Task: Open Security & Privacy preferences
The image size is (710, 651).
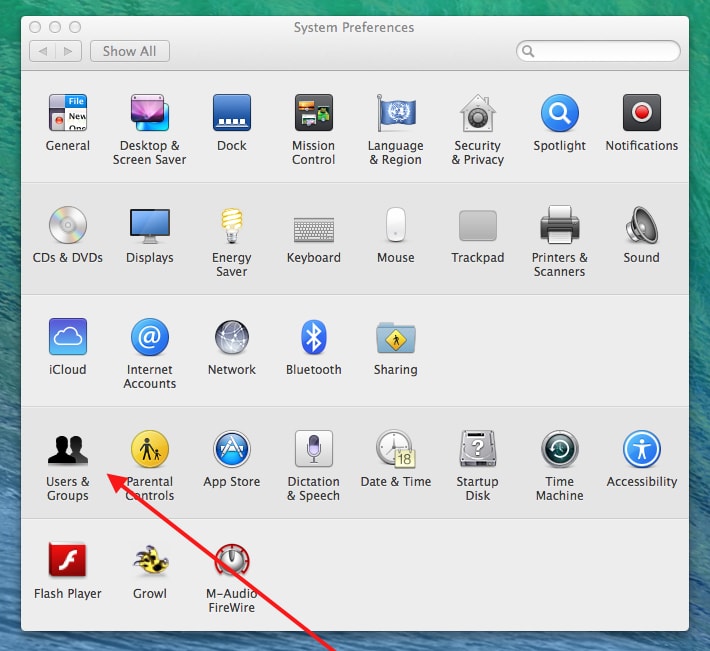Action: [478, 112]
